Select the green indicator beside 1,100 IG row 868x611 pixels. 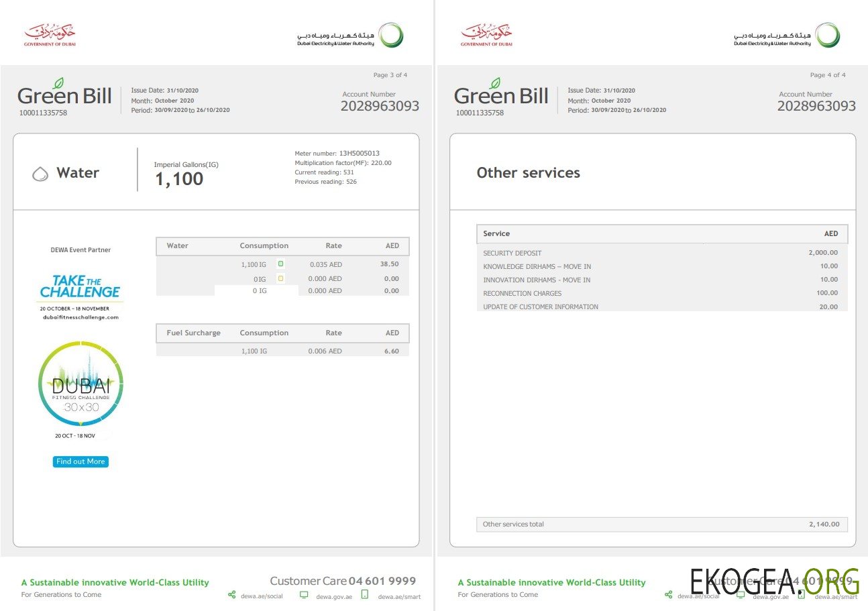(281, 264)
